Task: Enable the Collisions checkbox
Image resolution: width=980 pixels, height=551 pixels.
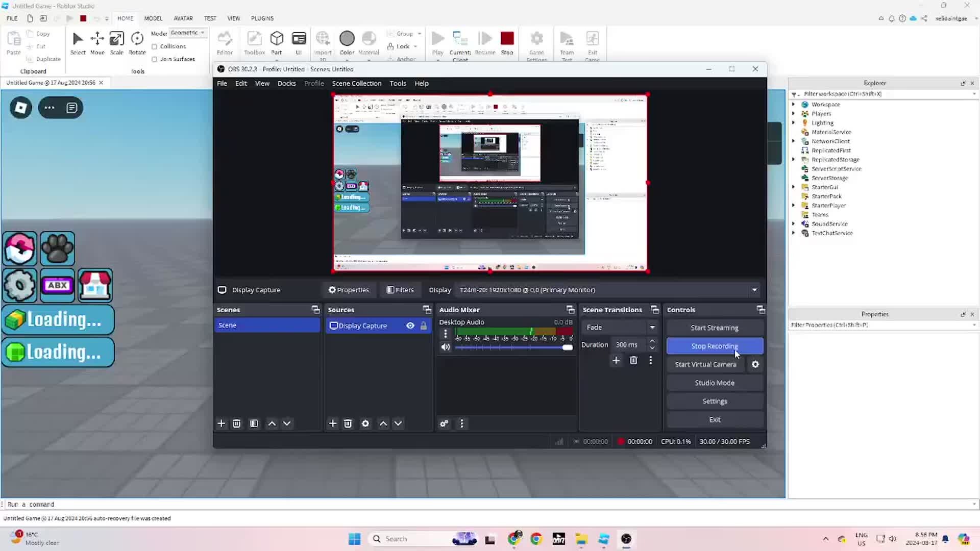Action: pyautogui.click(x=154, y=46)
